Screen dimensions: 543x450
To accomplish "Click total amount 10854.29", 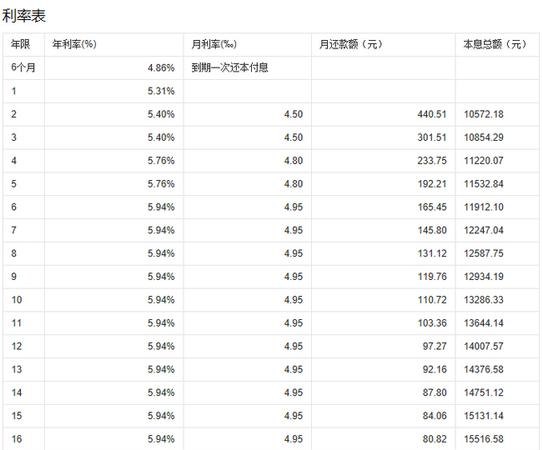I will coord(484,138).
